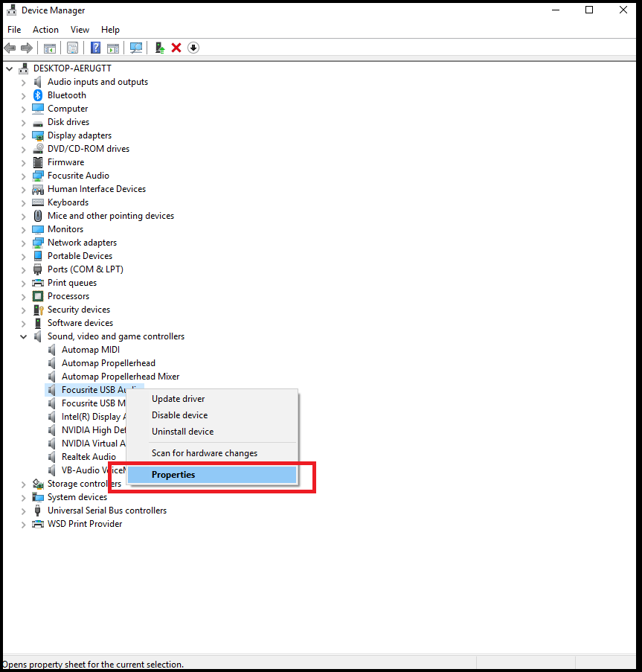Select the Intel(R) Display audio device
642x672 pixels.
pyautogui.click(x=94, y=417)
